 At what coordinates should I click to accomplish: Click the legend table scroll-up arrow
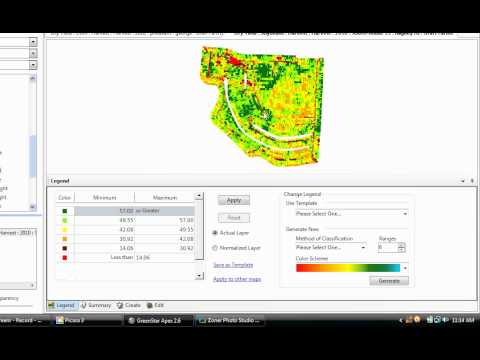click(x=199, y=196)
